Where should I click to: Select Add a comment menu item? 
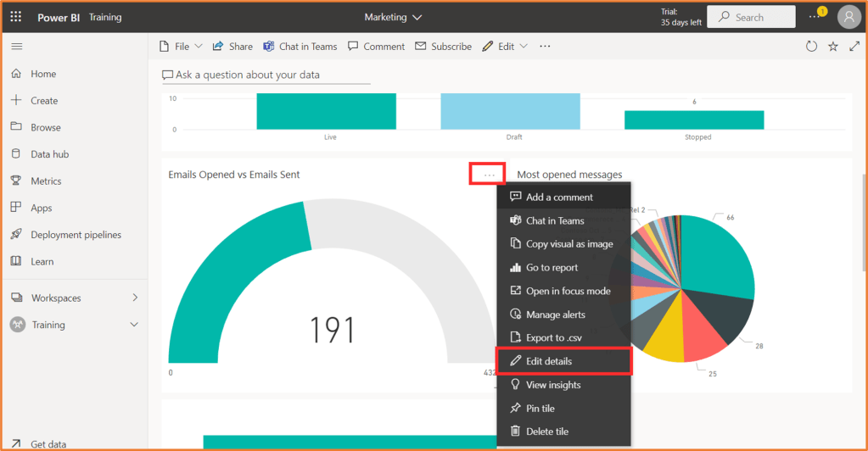(x=563, y=197)
